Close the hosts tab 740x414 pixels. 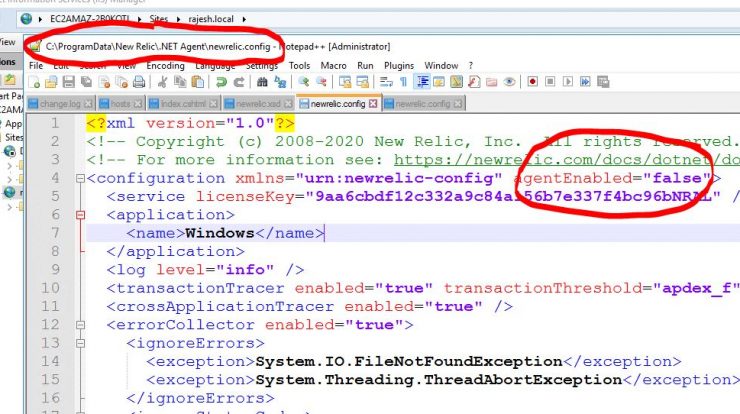pyautogui.click(x=138, y=103)
